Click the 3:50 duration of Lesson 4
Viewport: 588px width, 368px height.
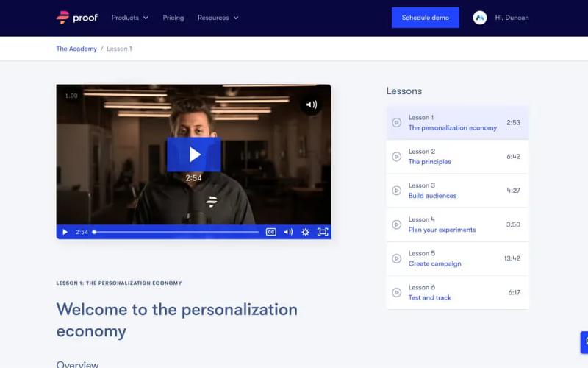tap(513, 224)
